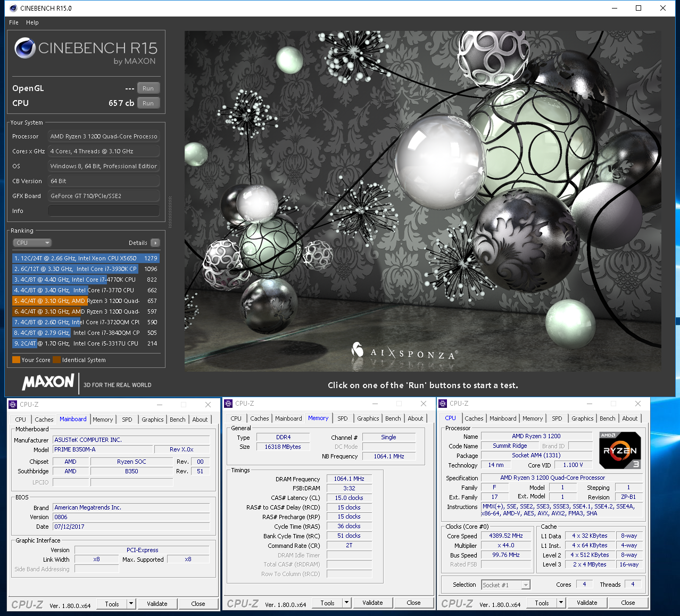Screen dimensions: 680x616
Task: Select ranking row 9 Intel Core i5-3317U
Action: click(x=86, y=343)
